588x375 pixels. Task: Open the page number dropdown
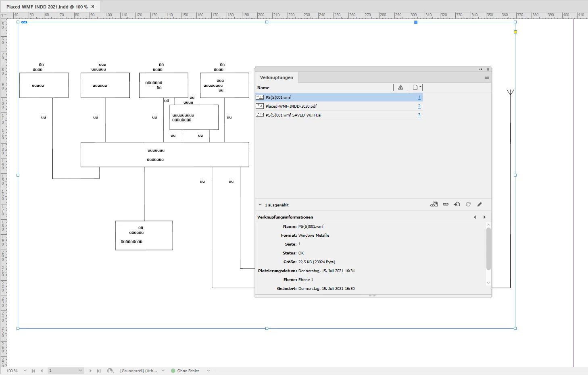pyautogui.click(x=80, y=371)
